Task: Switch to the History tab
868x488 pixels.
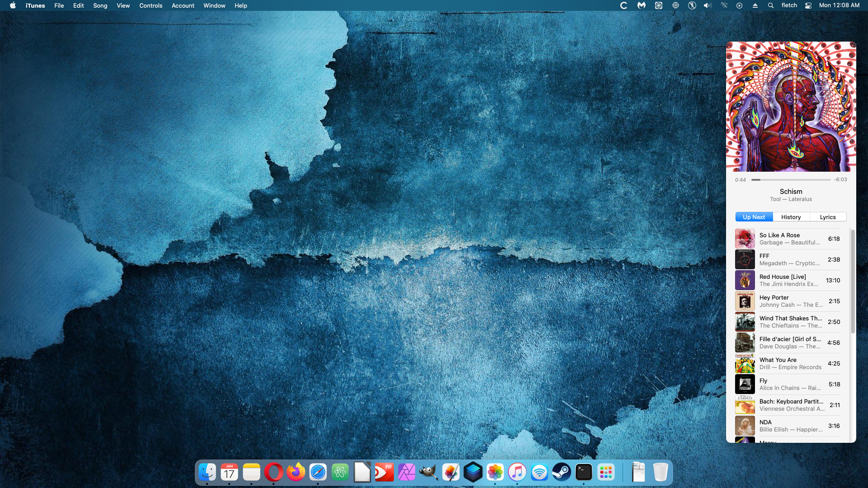Action: [791, 217]
